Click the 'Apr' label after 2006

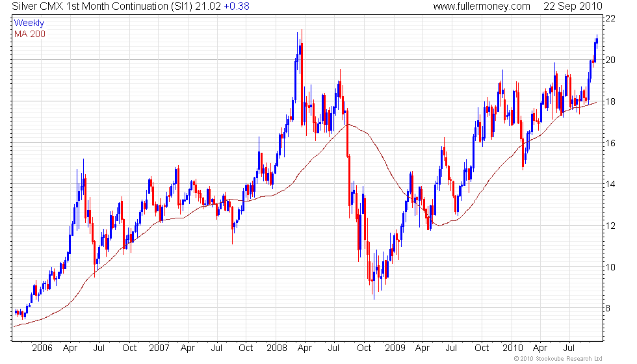point(70,348)
